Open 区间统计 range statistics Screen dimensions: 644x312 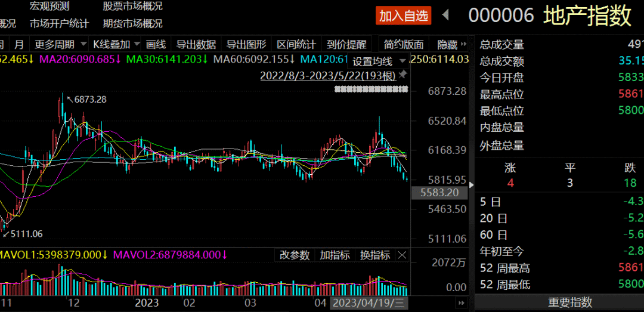point(296,44)
